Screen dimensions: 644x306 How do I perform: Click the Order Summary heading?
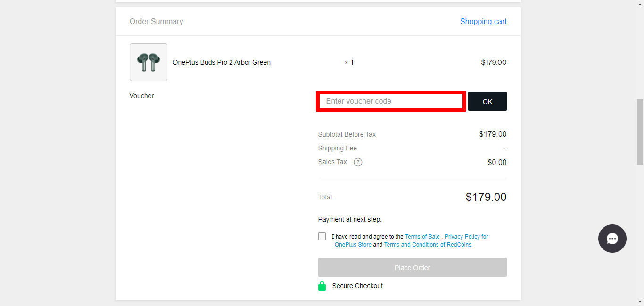(x=156, y=21)
